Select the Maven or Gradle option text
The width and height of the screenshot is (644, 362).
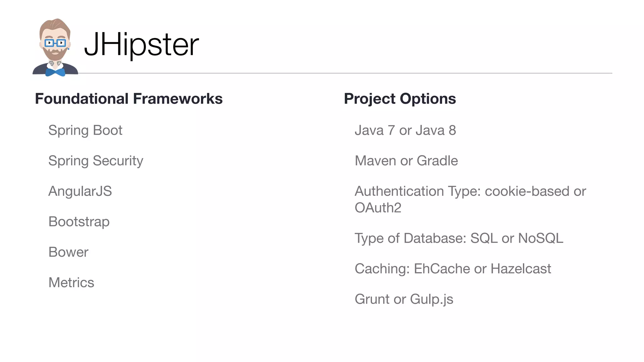[406, 161]
